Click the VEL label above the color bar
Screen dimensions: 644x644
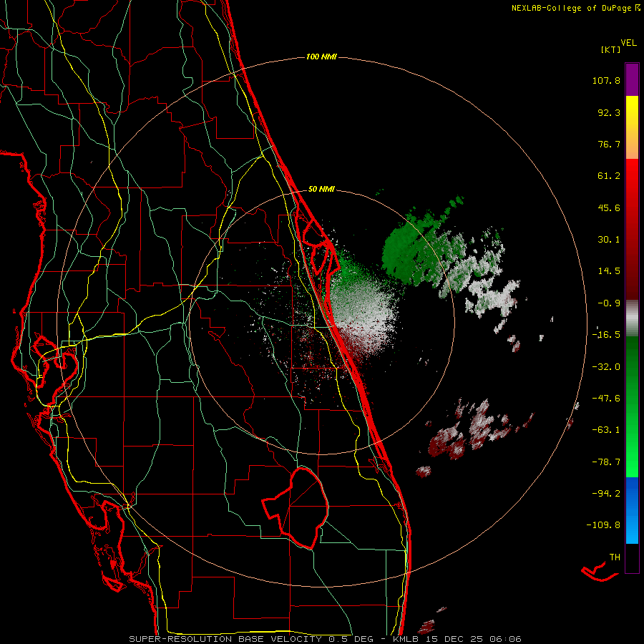pyautogui.click(x=629, y=43)
